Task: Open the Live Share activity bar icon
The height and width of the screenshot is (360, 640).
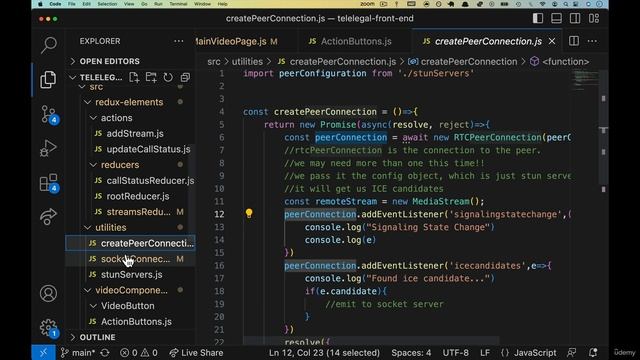Action: [48, 216]
